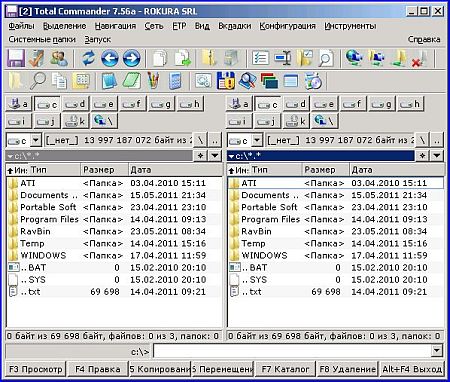Screen dimensions: 450x382
Task: Open network neighborhood button in right panel
Action: coord(325,121)
